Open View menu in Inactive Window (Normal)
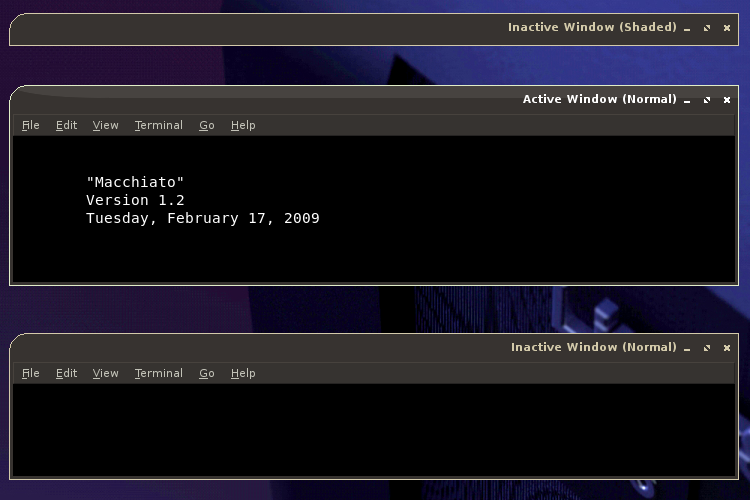Viewport: 750px width, 500px height. 105,373
